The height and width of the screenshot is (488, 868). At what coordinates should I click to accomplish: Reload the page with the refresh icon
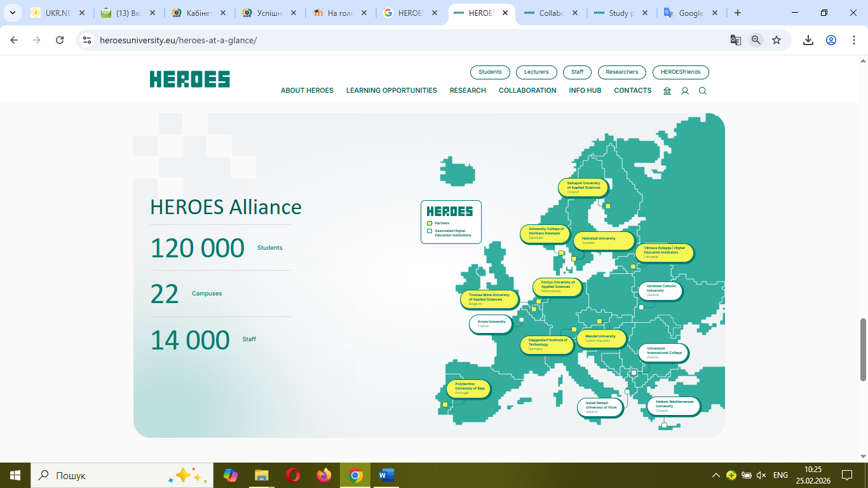[x=60, y=40]
